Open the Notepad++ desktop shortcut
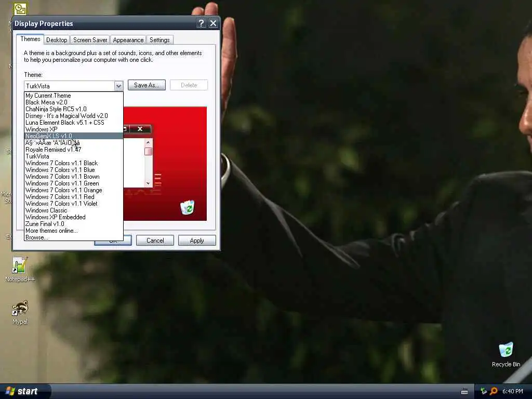The image size is (532, 399). pos(20,269)
